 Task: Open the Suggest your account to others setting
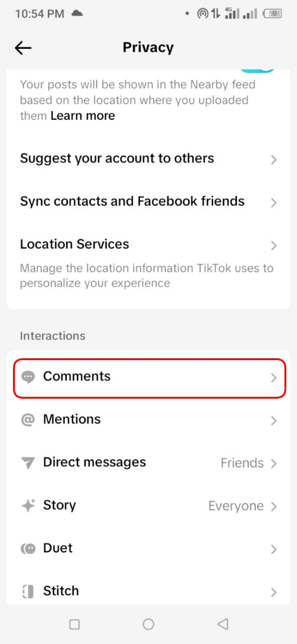pyautogui.click(x=117, y=158)
